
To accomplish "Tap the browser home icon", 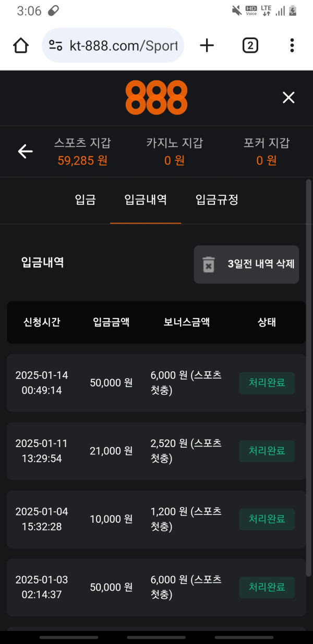I will 21,45.
